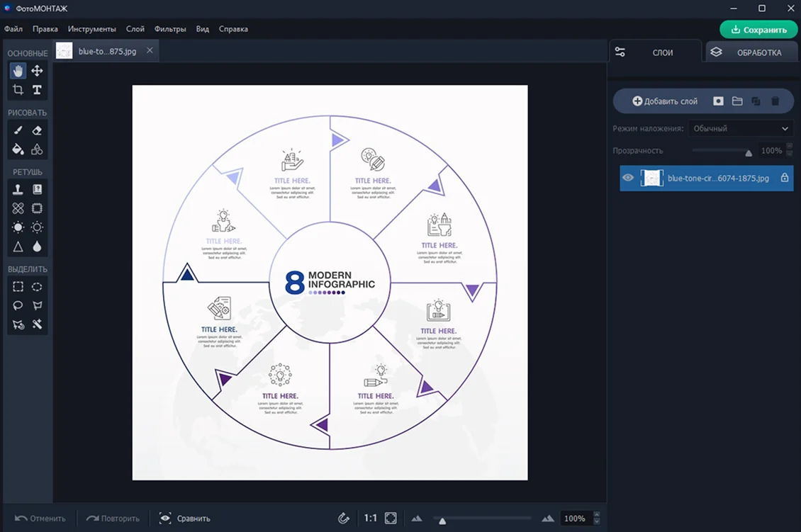Click the Сохранить button

point(758,30)
